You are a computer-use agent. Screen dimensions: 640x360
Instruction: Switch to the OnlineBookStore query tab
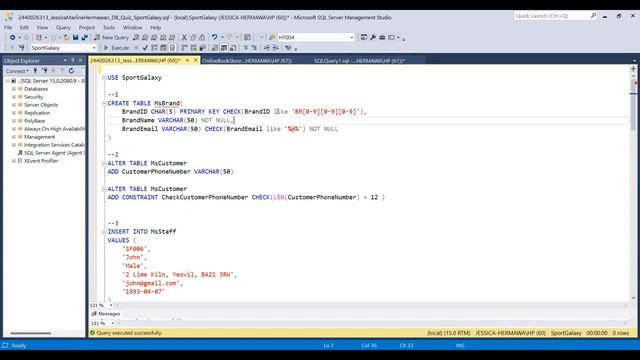[x=247, y=60]
